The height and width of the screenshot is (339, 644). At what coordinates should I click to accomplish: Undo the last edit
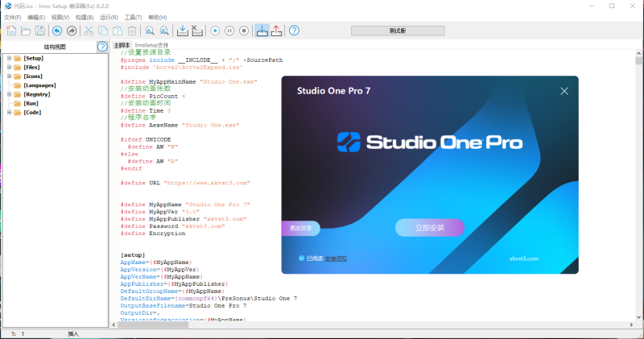coord(57,31)
